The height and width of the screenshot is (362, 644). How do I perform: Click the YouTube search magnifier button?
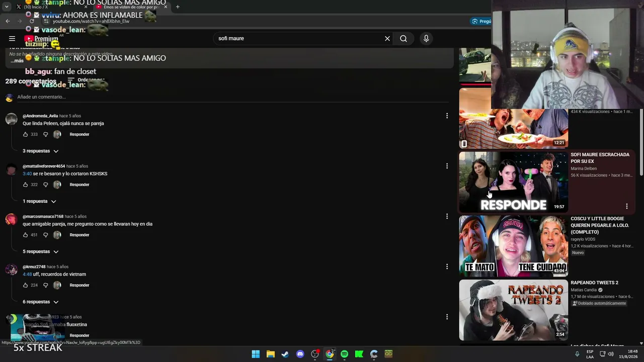[x=404, y=38]
